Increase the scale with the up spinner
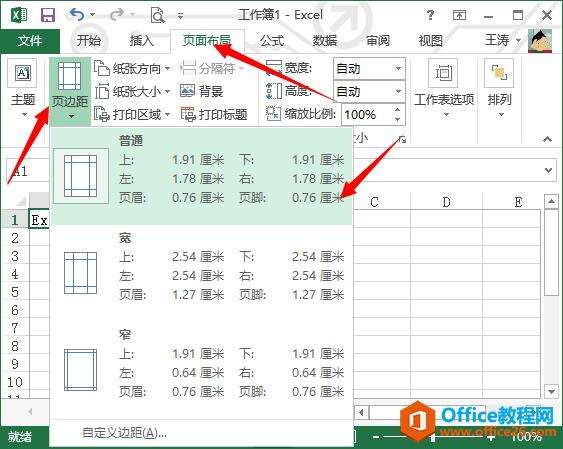Screen dimensions: 563x449 pos(397,109)
